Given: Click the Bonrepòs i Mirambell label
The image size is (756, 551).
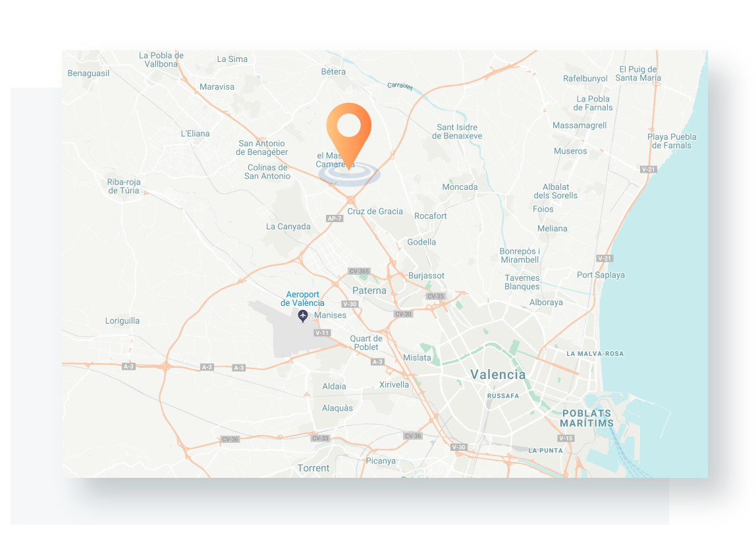Looking at the screenshot, I should coord(520,255).
